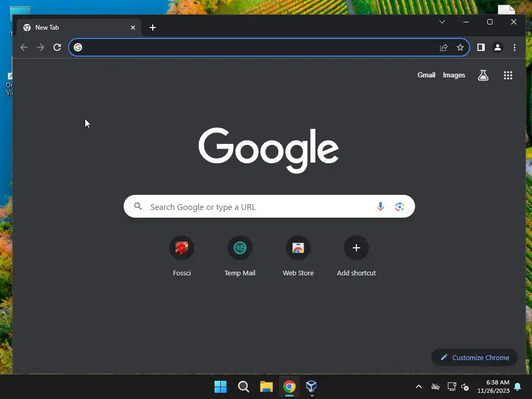
Task: Open Gmail link
Action: 426,75
